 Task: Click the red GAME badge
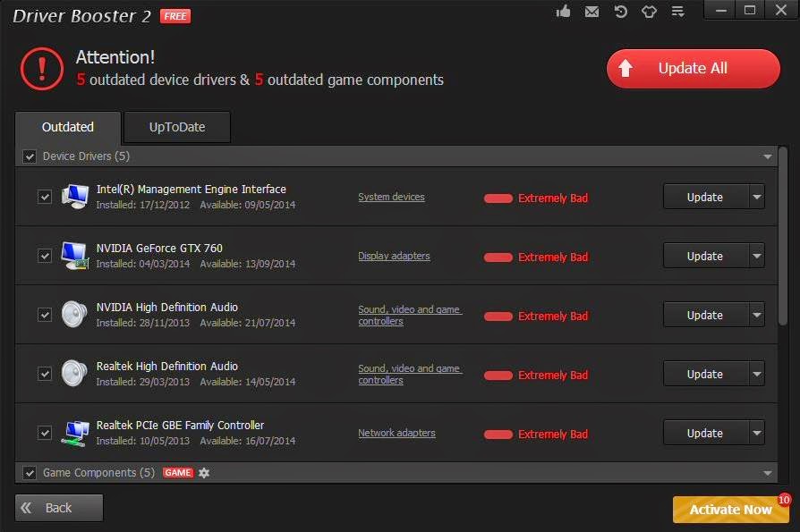(x=178, y=473)
